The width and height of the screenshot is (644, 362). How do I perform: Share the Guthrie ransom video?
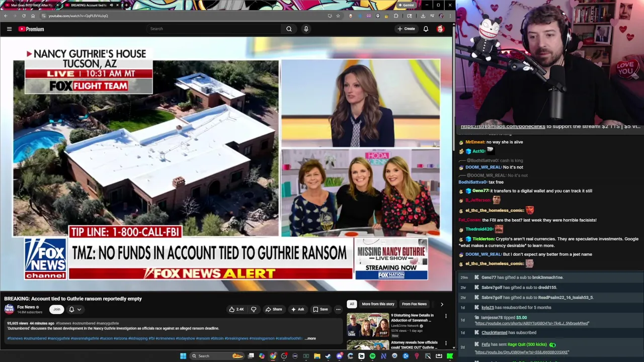[274, 309]
